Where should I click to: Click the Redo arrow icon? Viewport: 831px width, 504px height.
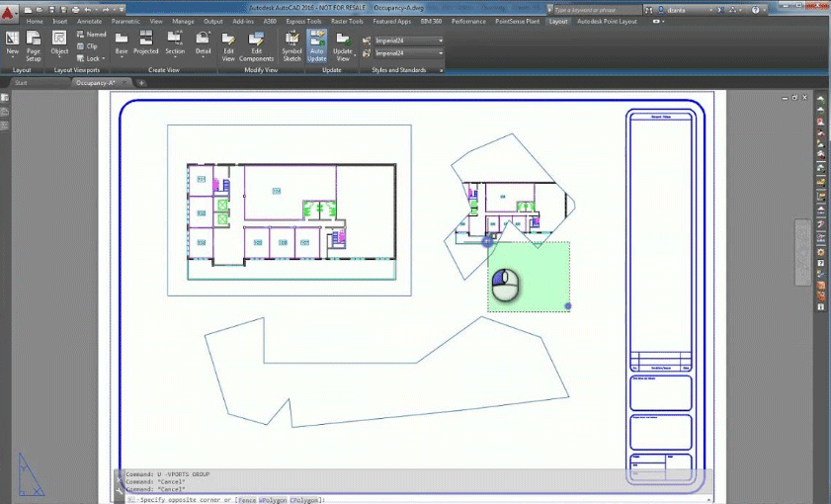pos(106,10)
